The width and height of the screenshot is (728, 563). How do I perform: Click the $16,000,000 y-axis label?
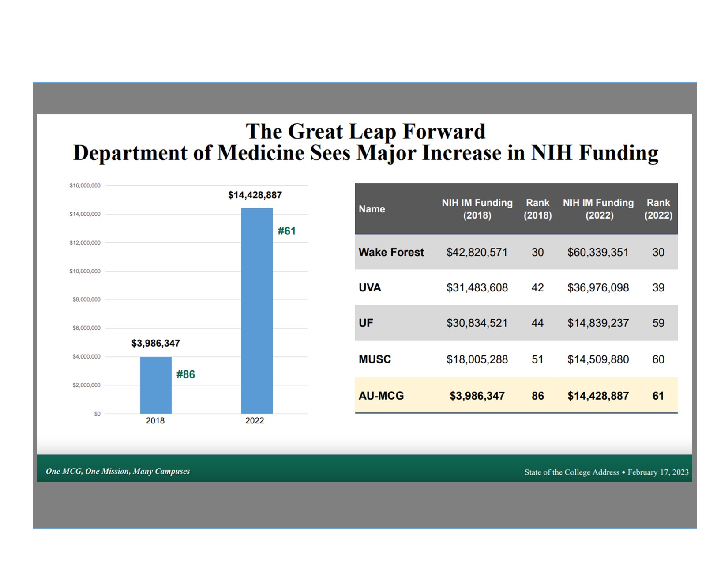point(85,185)
